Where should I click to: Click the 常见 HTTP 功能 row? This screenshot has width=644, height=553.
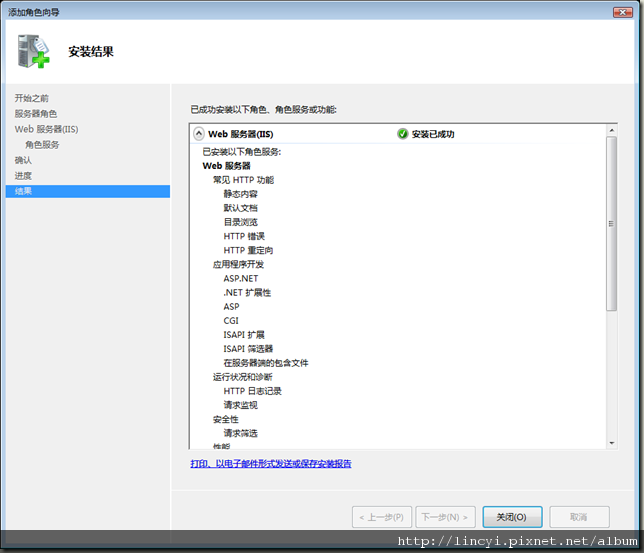click(243, 180)
